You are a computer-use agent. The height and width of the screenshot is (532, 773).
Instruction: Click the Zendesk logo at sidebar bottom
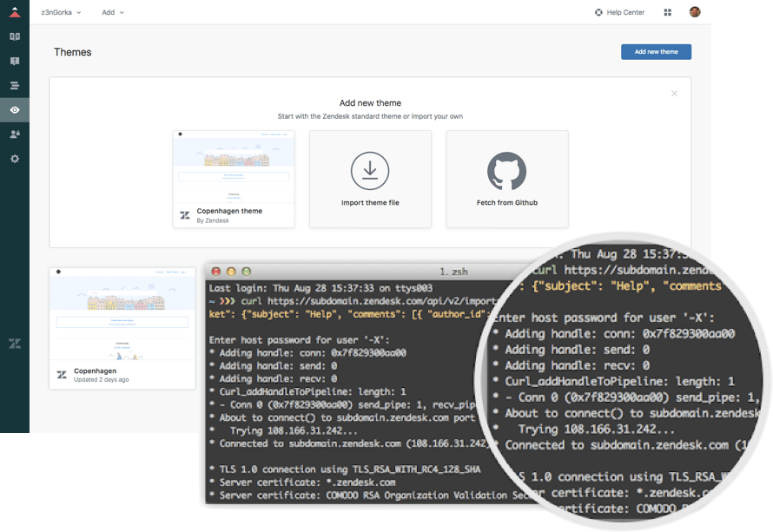[15, 344]
